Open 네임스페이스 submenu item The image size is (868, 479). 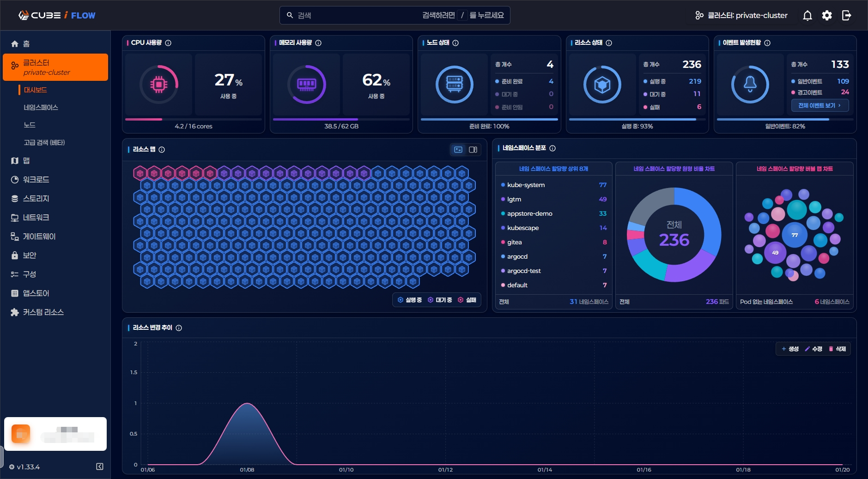[41, 108]
